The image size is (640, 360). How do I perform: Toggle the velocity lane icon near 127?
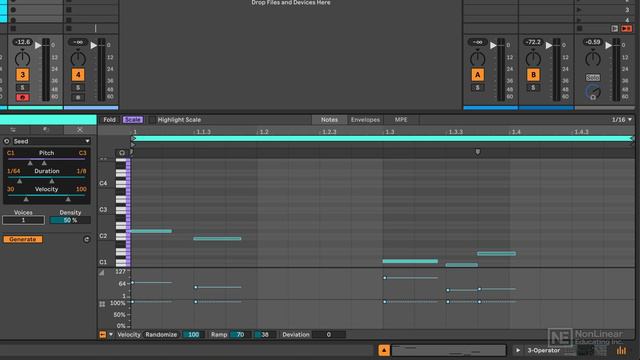102,272
